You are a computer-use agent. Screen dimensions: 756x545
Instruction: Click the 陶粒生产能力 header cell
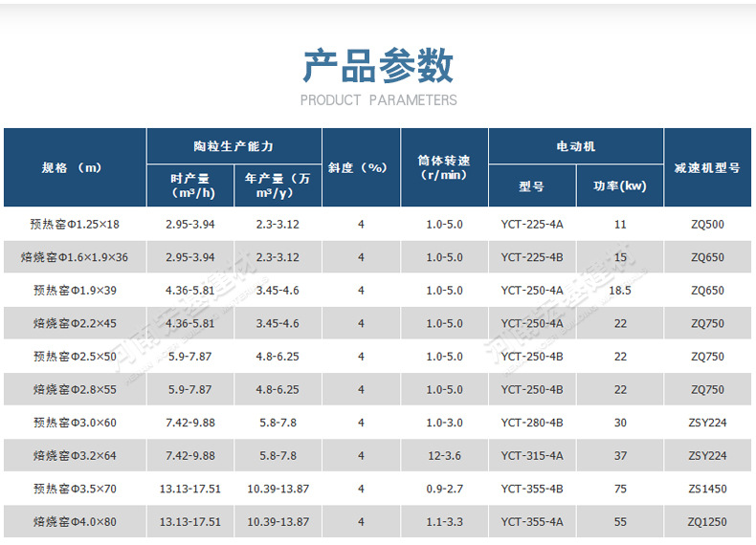pos(233,146)
